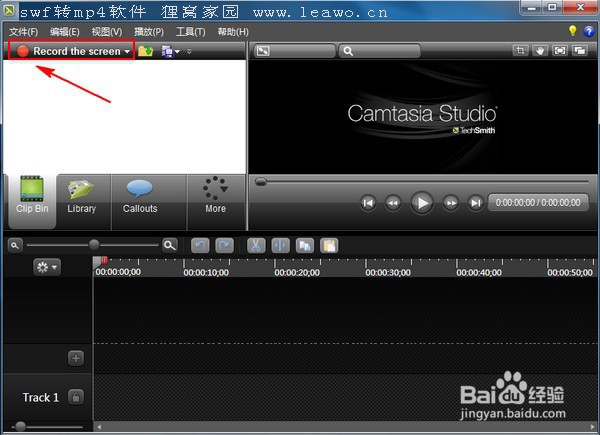Click the title bar application icon
Screen dimensions: 600x435
click(x=8, y=10)
